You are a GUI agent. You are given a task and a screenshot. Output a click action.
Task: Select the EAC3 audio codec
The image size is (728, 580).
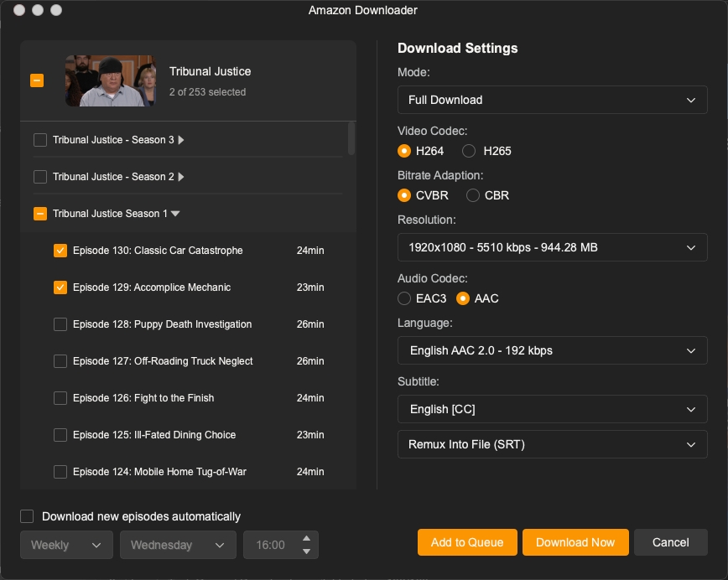pos(404,298)
